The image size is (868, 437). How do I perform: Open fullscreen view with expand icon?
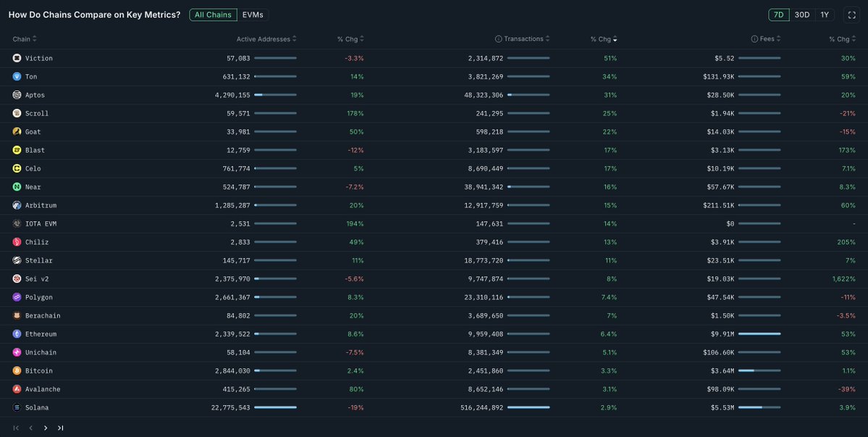(x=852, y=15)
